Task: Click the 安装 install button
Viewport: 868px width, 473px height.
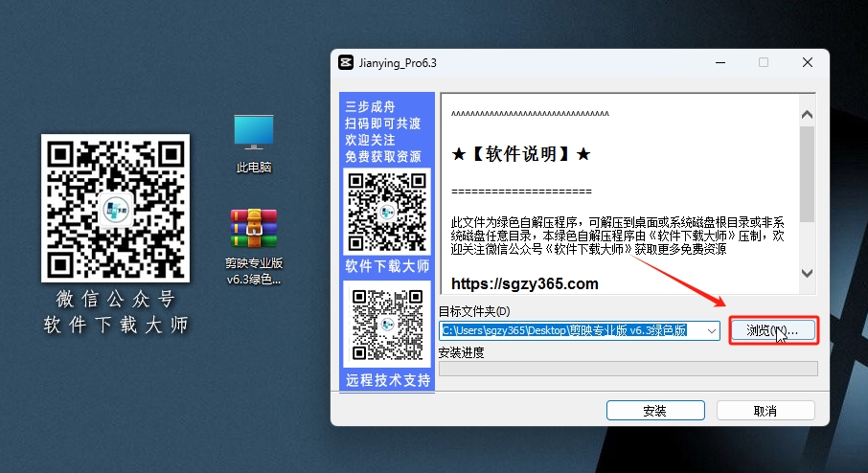Action: 655,411
